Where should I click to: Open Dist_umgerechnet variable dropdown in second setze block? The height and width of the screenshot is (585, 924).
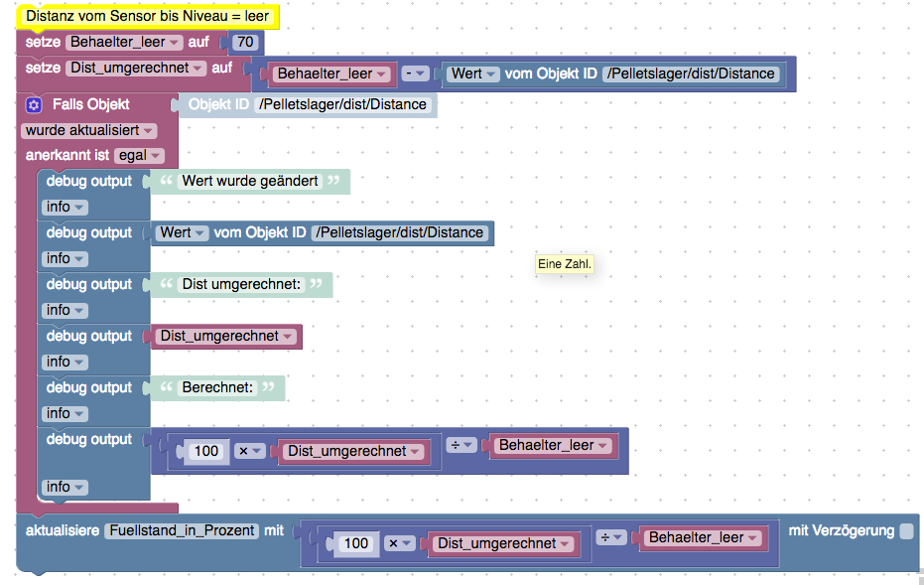click(136, 68)
